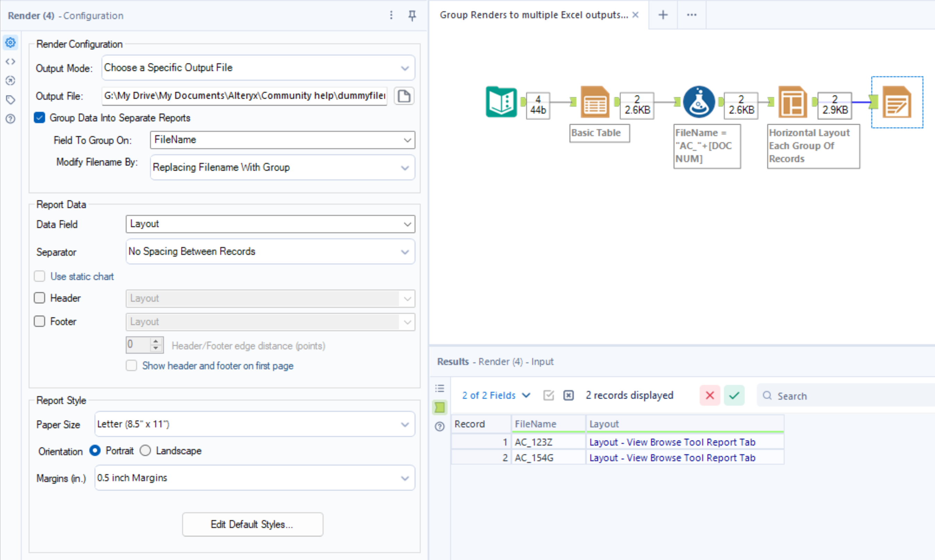Screen dimensions: 935x560
Task: Browse for output file location
Action: click(x=404, y=96)
